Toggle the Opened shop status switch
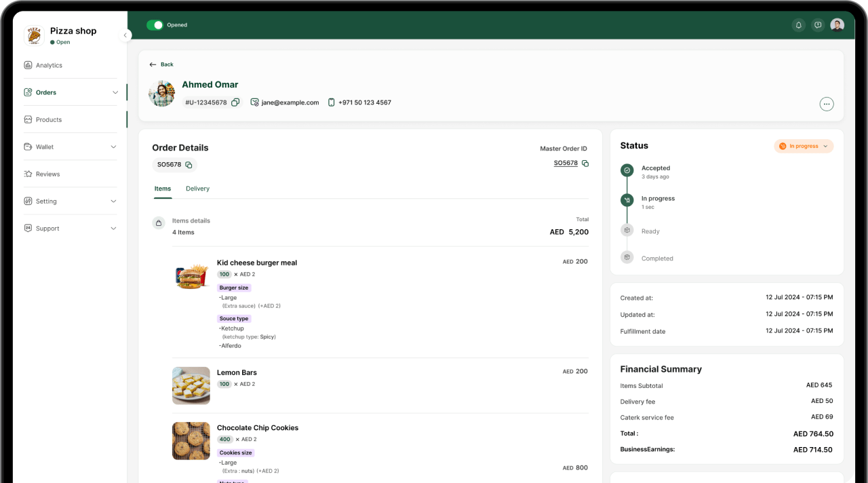The height and width of the screenshot is (483, 868). [x=155, y=25]
